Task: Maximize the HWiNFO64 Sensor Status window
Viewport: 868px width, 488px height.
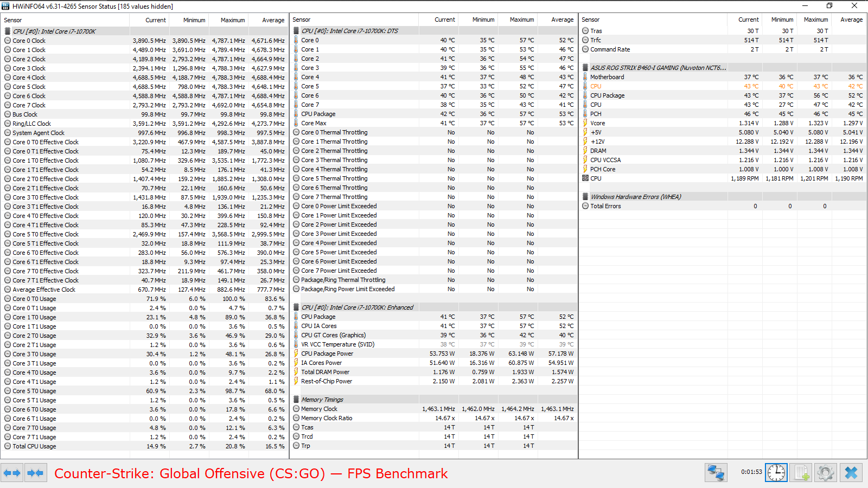Action: point(829,5)
